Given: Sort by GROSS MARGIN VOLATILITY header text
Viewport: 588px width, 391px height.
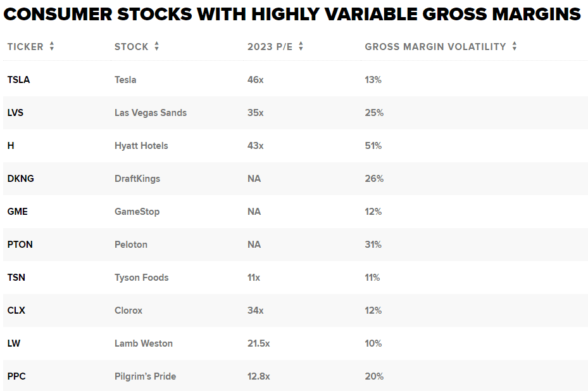Looking at the screenshot, I should (x=435, y=46).
